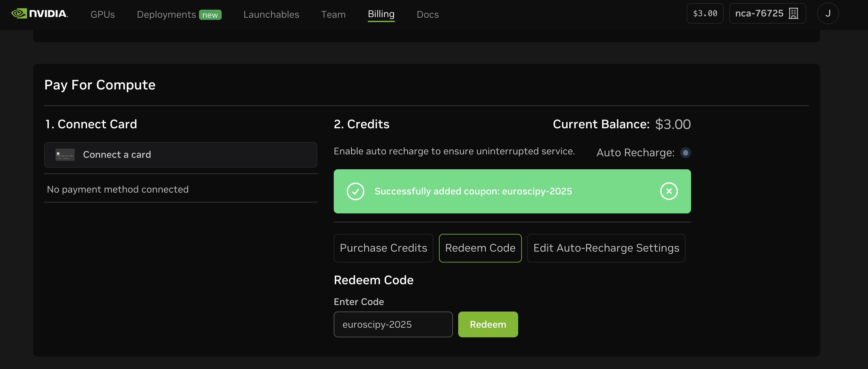
Task: Go to the GPUs page
Action: (x=102, y=15)
